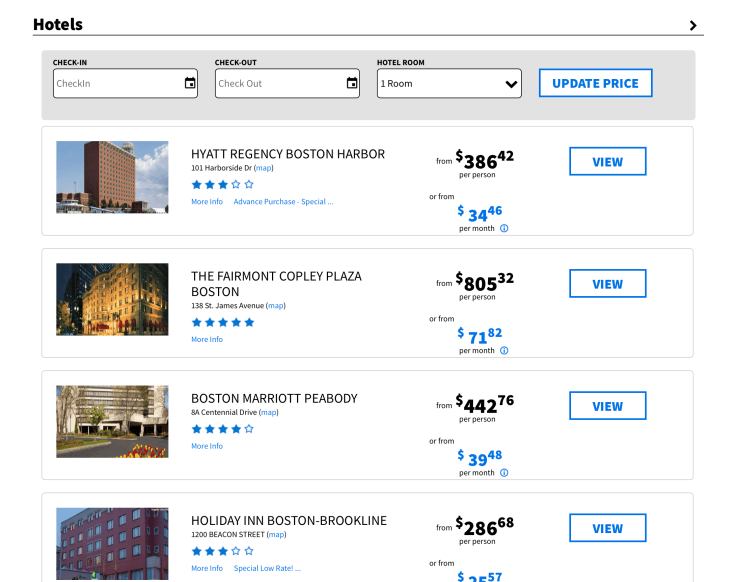
Task: Click info icon beside Fairmont monthly price
Action: (504, 350)
